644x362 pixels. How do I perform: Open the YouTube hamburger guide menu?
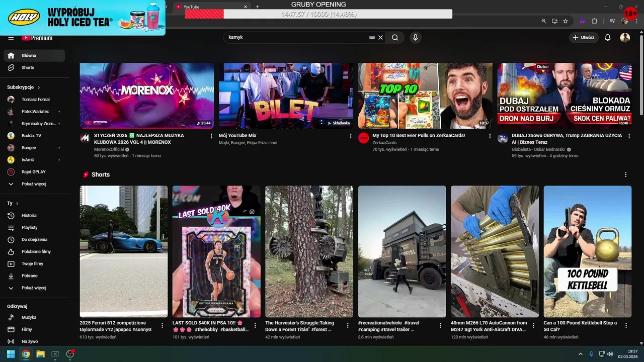11,38
